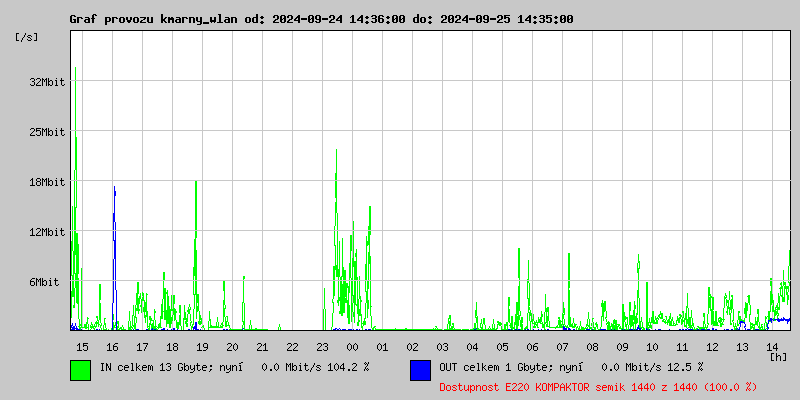
Task: Click the hour label '03' on x-axis
Action: pos(442,347)
